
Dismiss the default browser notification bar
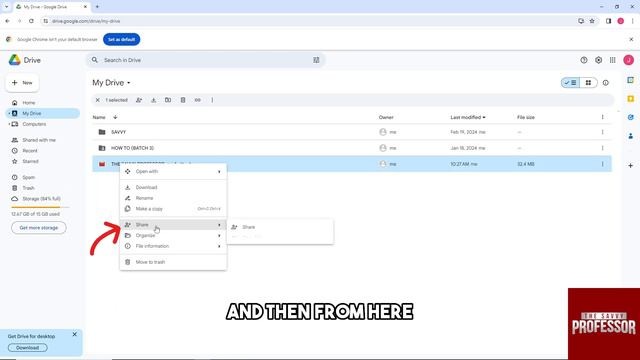(631, 40)
